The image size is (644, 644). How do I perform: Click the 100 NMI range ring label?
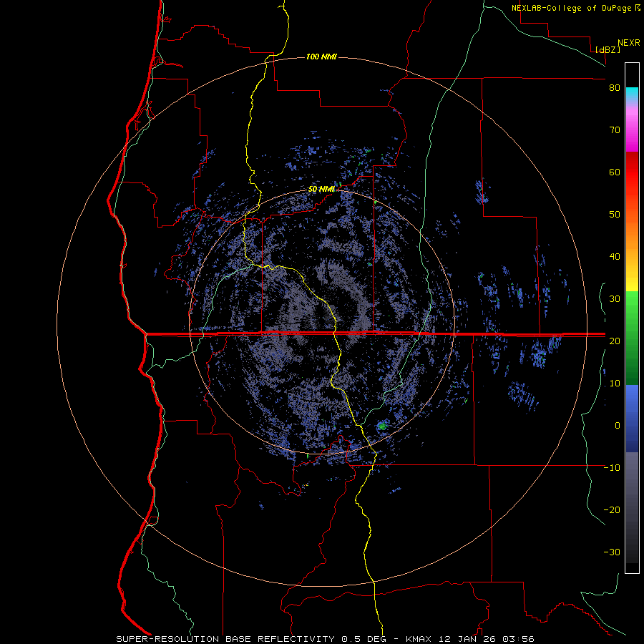[x=321, y=57]
